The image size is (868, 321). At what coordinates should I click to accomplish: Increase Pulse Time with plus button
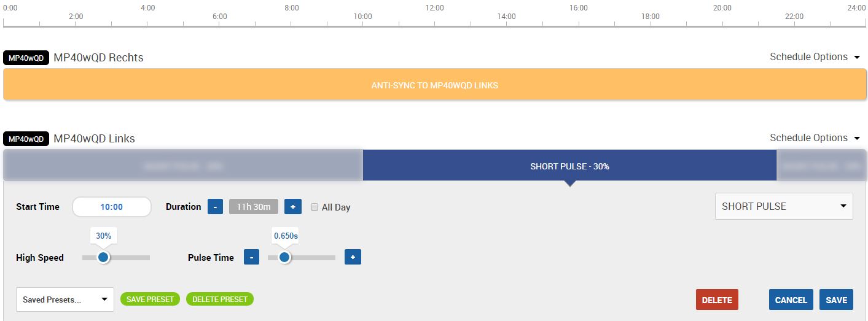coord(353,257)
